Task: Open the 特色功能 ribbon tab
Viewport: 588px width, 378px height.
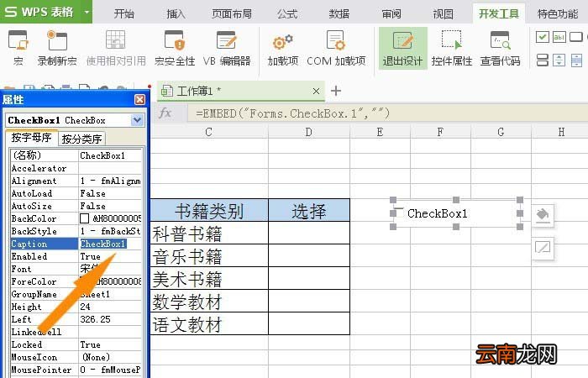Action: (x=558, y=14)
